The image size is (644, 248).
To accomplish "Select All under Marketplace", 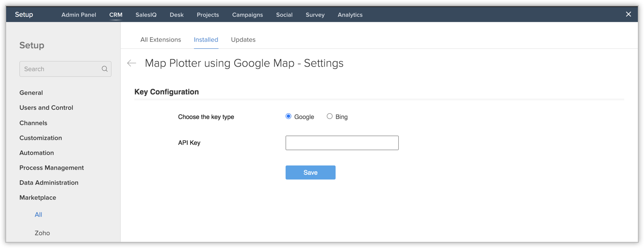I will click(x=39, y=215).
